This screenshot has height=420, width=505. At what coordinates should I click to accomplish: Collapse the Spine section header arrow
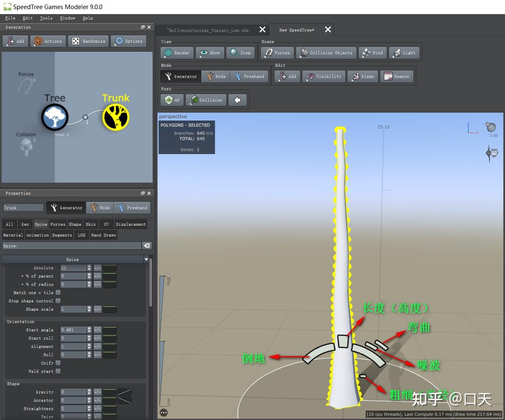[146, 259]
